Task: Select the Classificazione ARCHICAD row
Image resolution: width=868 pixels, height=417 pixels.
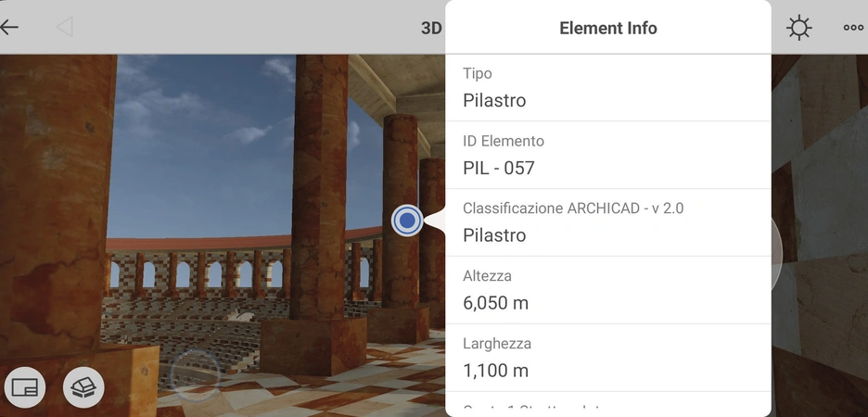Action: tap(607, 223)
